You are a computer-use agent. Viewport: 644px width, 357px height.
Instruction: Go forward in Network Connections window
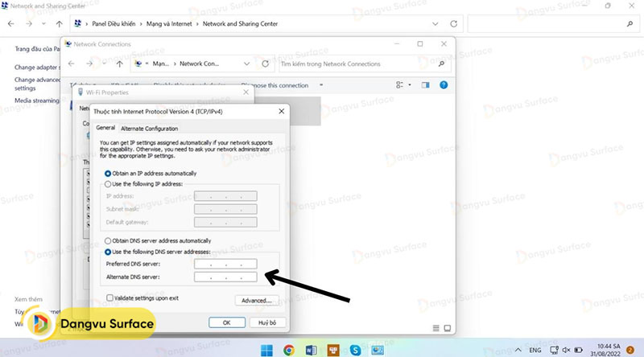coord(89,64)
